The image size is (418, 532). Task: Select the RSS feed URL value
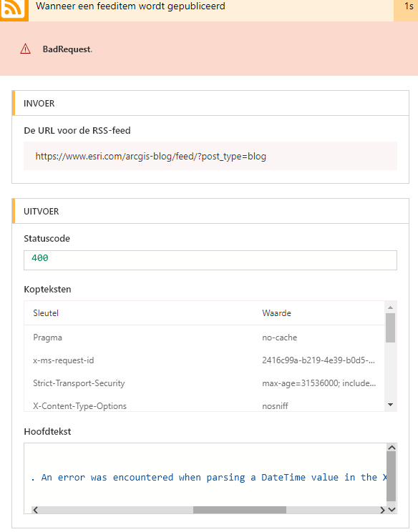[x=151, y=156]
